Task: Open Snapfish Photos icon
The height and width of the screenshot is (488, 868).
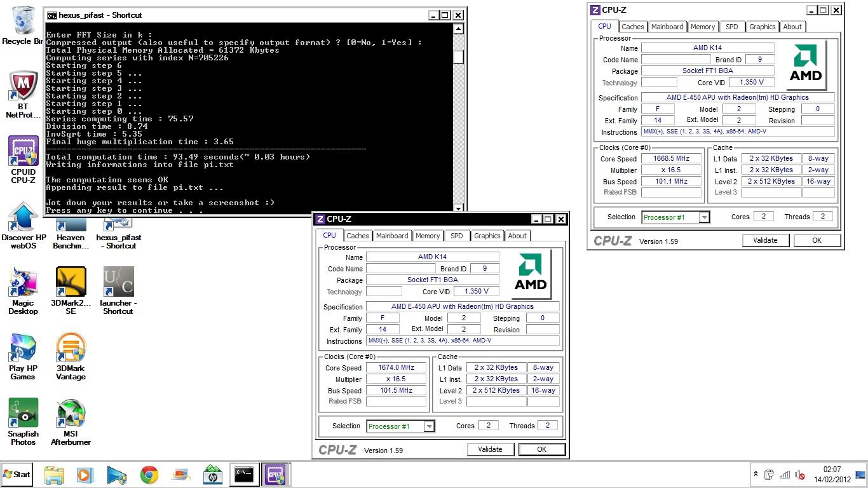Action: coord(23,421)
